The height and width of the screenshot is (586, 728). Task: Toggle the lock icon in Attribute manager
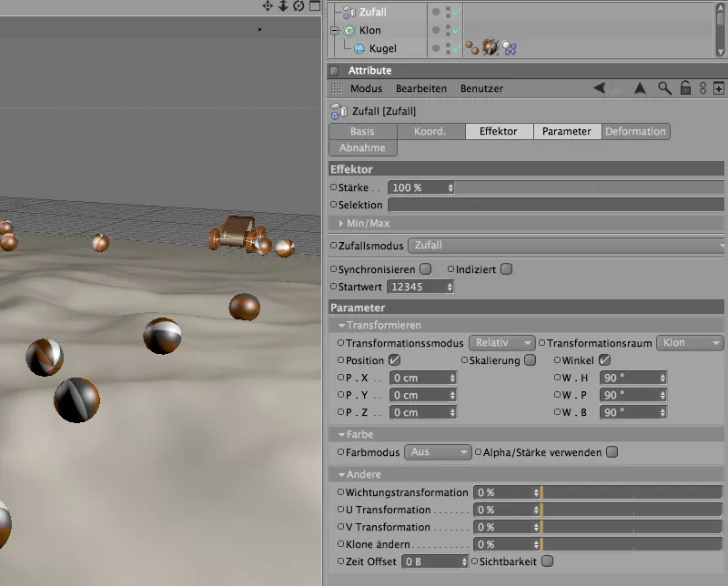pyautogui.click(x=685, y=88)
